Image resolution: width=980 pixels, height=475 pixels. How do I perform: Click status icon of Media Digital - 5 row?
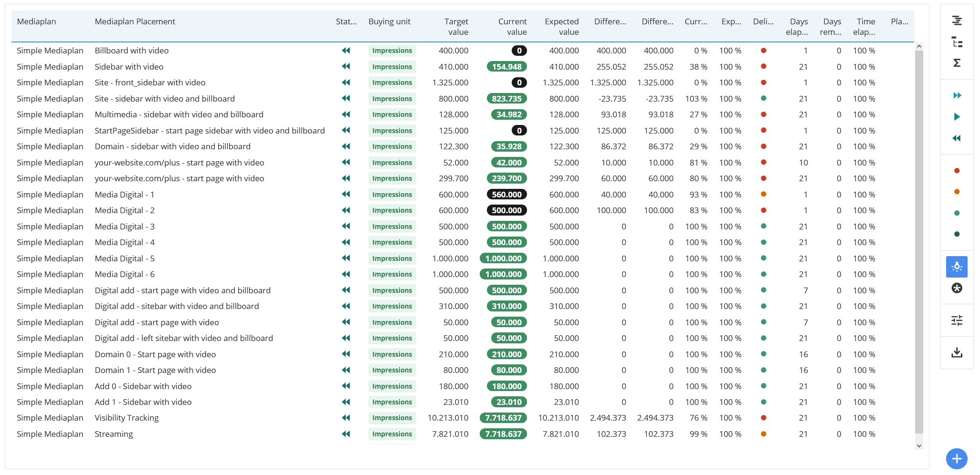pos(346,258)
